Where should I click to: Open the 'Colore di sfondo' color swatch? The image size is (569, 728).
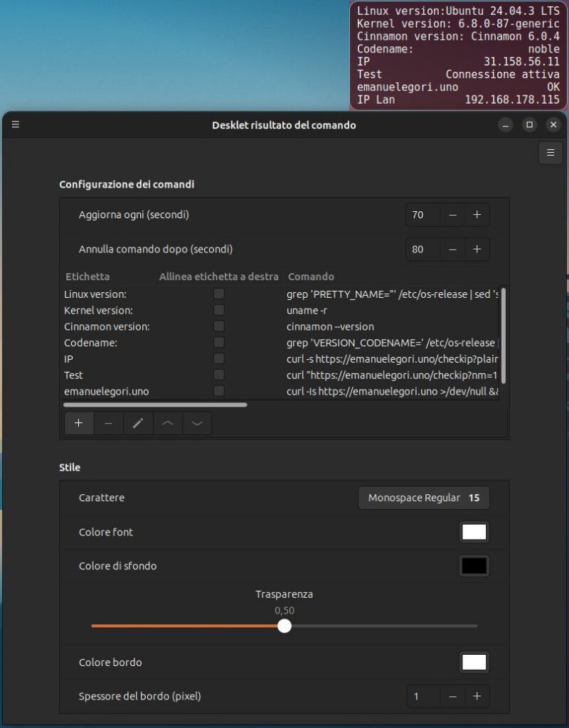click(474, 565)
